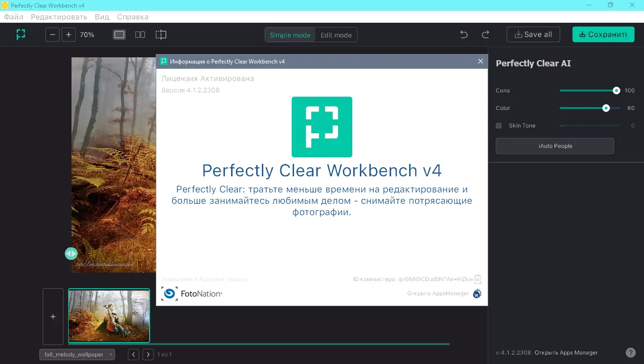Click the Версия 4.1.2.2308 text
644x364 pixels.
coord(190,90)
